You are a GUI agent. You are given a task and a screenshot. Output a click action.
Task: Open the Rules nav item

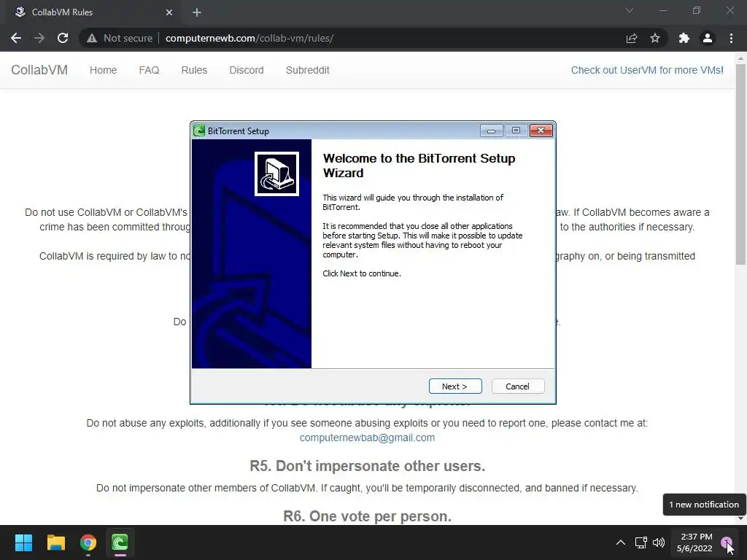[x=194, y=70]
